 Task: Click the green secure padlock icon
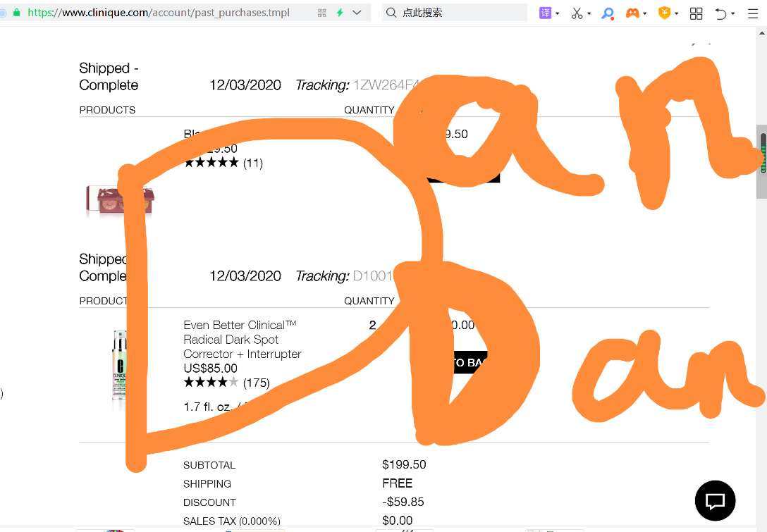coord(17,13)
